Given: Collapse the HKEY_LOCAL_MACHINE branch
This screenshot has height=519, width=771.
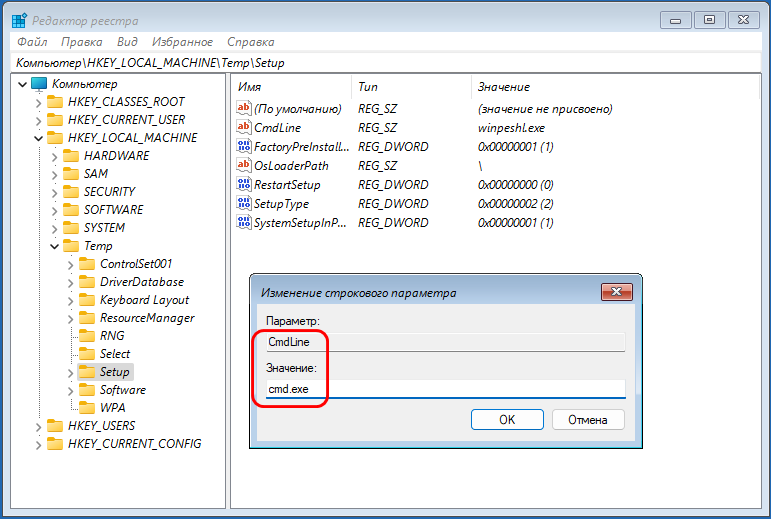Looking at the screenshot, I should tap(38, 139).
